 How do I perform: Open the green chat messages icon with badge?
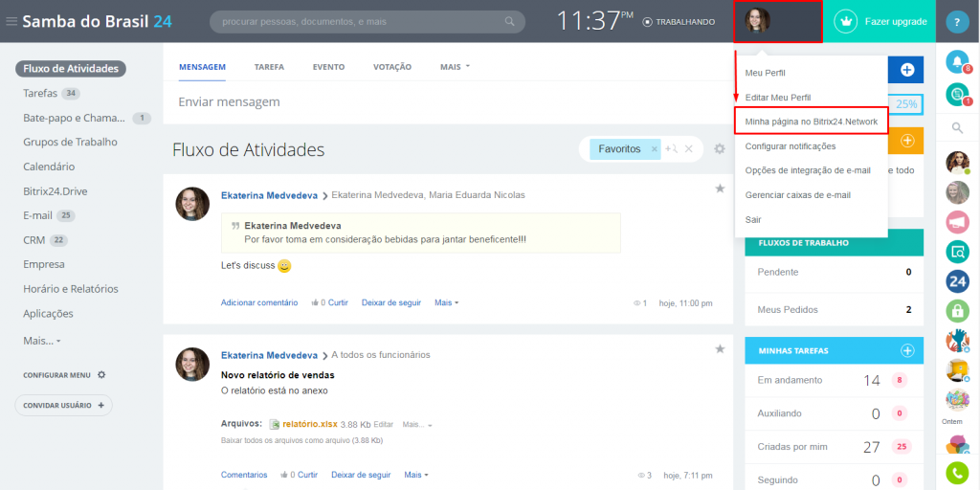[x=957, y=95]
